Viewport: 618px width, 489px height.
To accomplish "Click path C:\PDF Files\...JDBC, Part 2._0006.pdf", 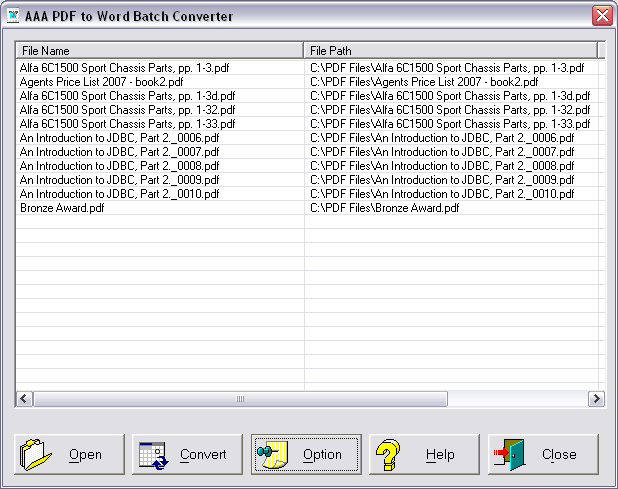I will tap(442, 138).
